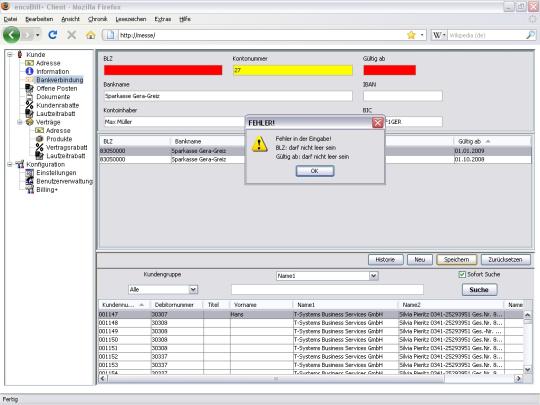This screenshot has width=540, height=405.
Task: Click the empty IBAN input field
Action: [x=403, y=96]
